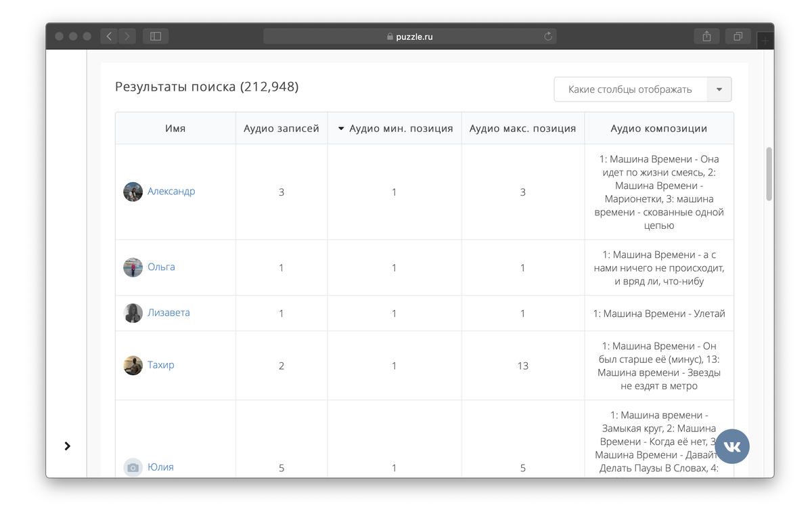The width and height of the screenshot is (812, 520).
Task: Sort by «Аудио макс. позиция» header
Action: pos(523,128)
